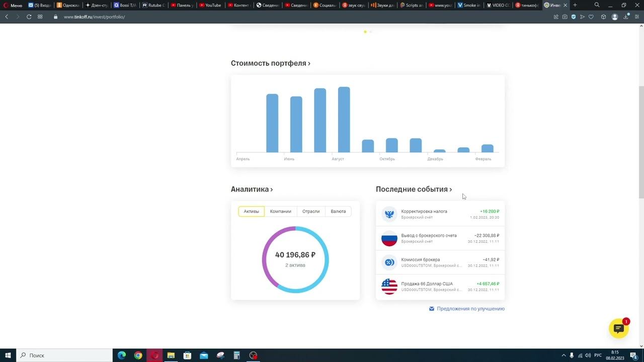Click the taskbar Поиск search box
Image resolution: width=644 pixels, height=362 pixels.
[64, 355]
